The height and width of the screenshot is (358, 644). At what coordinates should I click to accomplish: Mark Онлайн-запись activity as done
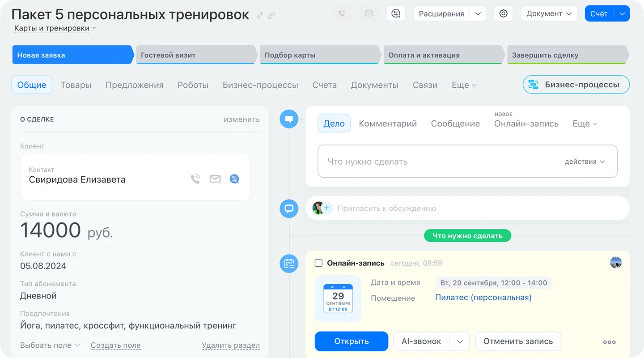[318, 263]
